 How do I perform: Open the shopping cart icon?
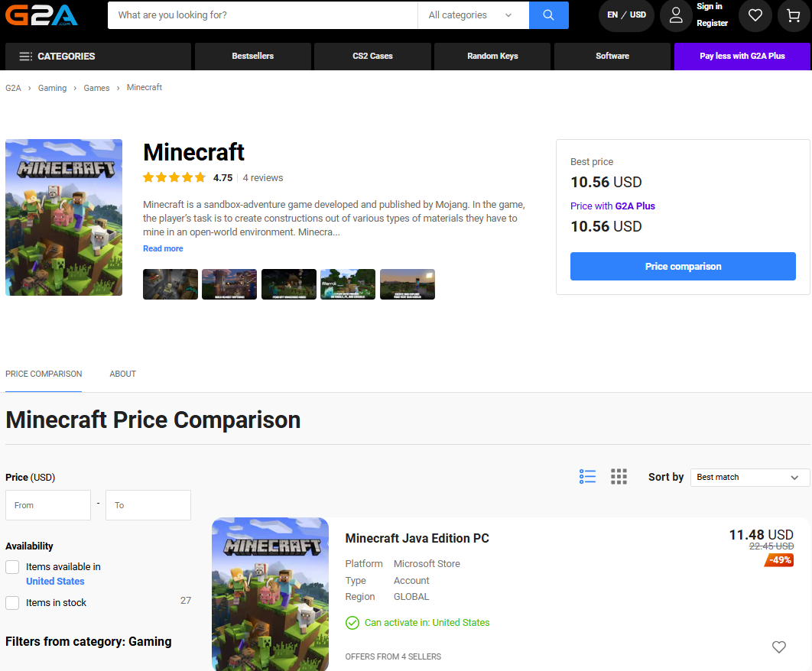[794, 15]
